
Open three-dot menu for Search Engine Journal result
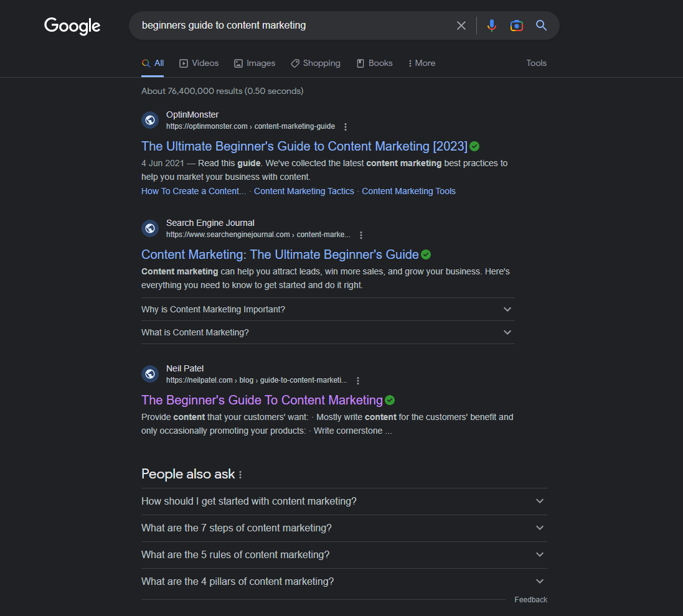[361, 235]
